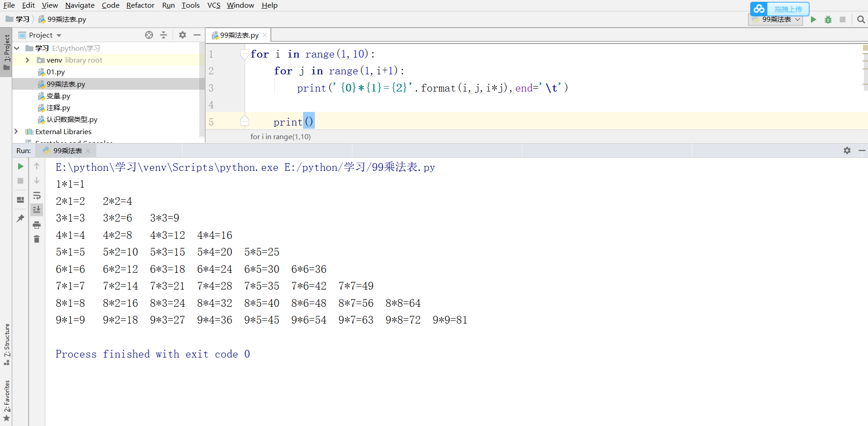The height and width of the screenshot is (426, 868).
Task: Open Project panel settings gear
Action: [183, 35]
